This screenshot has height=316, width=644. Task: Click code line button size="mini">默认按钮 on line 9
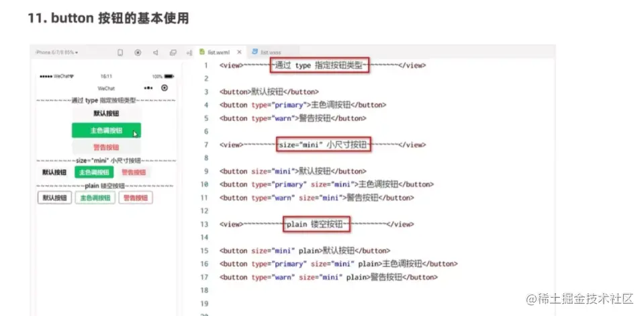[293, 171]
